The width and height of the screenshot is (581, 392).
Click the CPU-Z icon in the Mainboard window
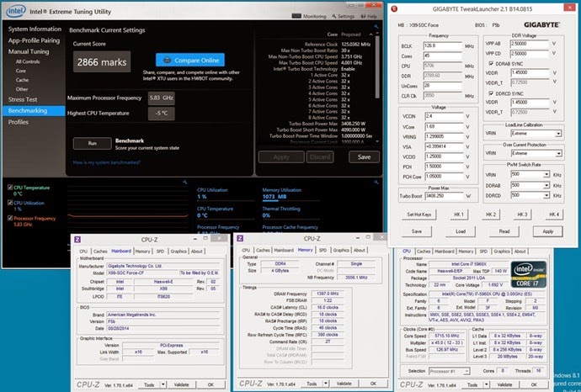(77, 240)
